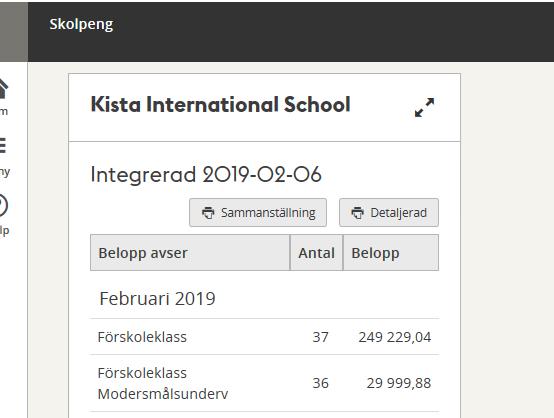Viewport: 554px width, 418px height.
Task: Open the menu list icon in sidebar
Action: click(x=3, y=145)
